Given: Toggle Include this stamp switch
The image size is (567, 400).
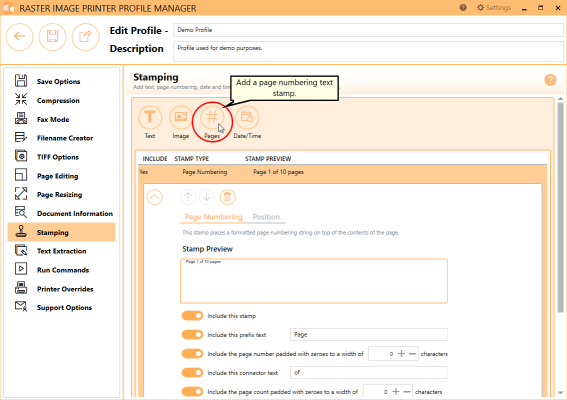Looking at the screenshot, I should [x=192, y=316].
